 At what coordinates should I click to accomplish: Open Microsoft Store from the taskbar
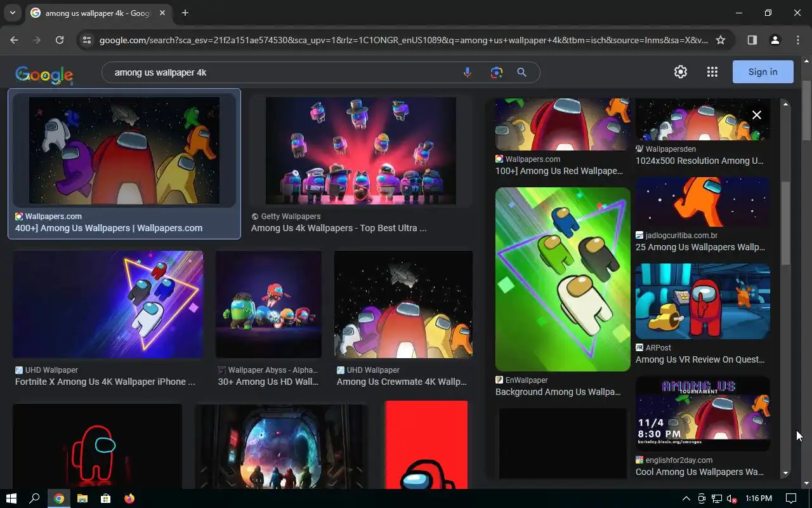[x=105, y=498]
